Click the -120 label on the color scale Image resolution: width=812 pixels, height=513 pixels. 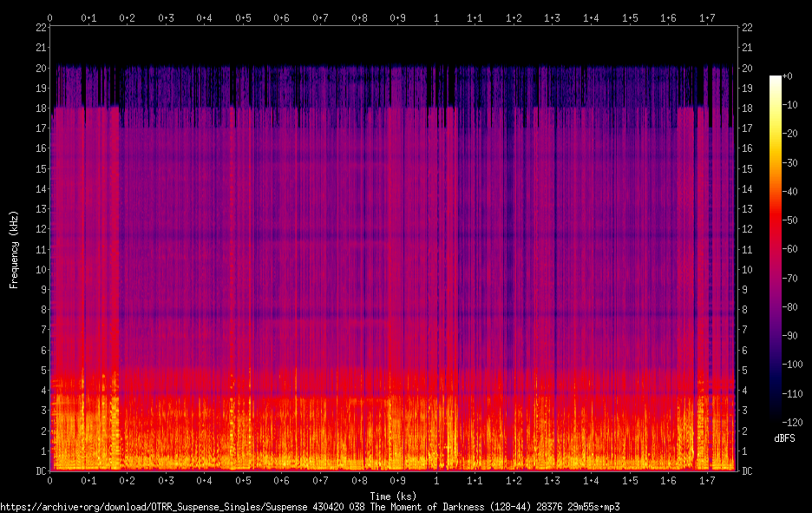[792, 423]
